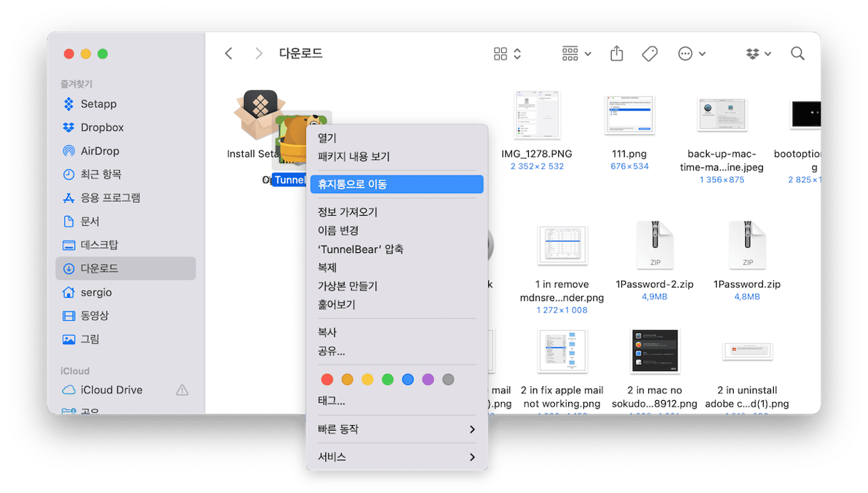Select the 111.png thumbnail
This screenshot has height=493, width=868.
point(630,114)
